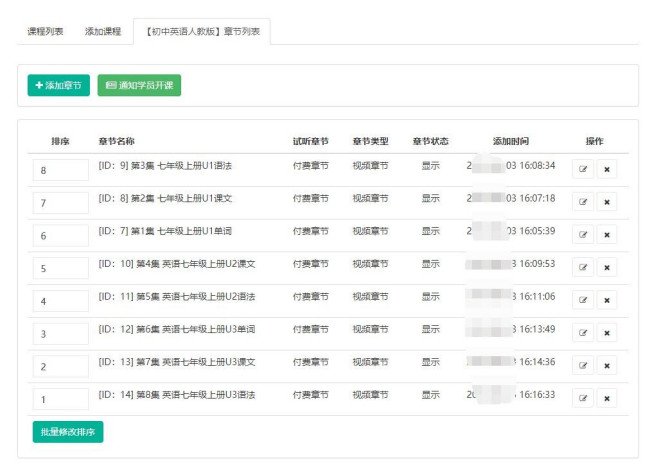650x464 pixels.
Task: Edit chapter ID 7 第1集 U1单词
Action: (x=583, y=235)
